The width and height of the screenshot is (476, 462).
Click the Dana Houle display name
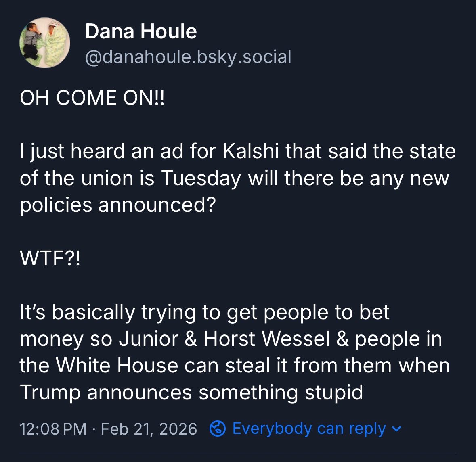[x=141, y=31]
